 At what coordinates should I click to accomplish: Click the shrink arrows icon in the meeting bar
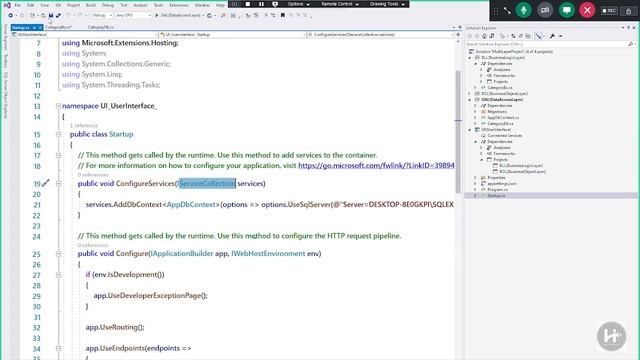(x=507, y=11)
